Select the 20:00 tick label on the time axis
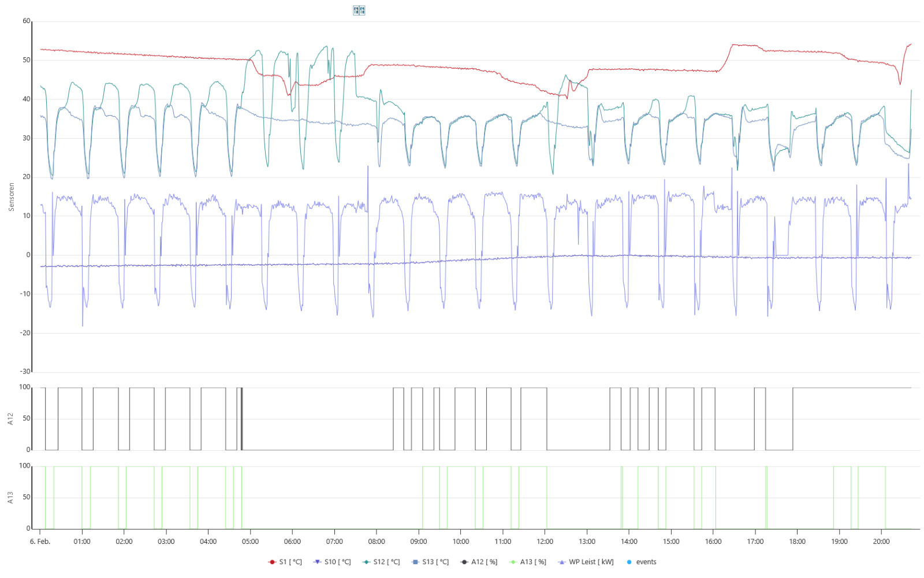 881,542
